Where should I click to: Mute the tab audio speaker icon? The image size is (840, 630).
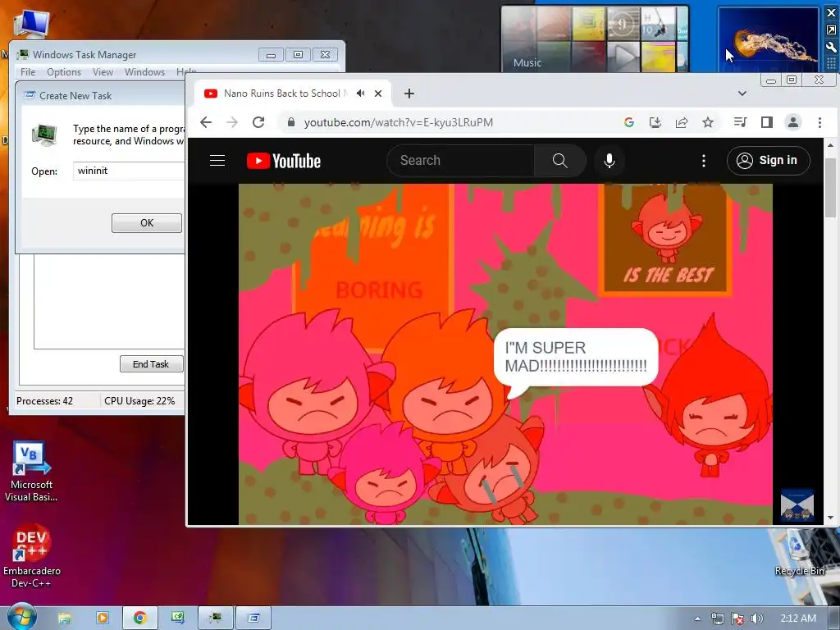coord(361,94)
